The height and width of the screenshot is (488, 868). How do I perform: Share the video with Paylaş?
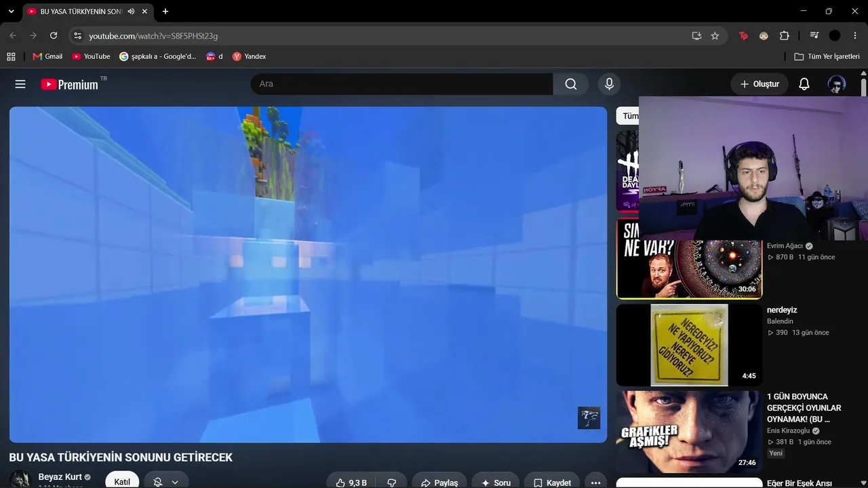point(439,482)
